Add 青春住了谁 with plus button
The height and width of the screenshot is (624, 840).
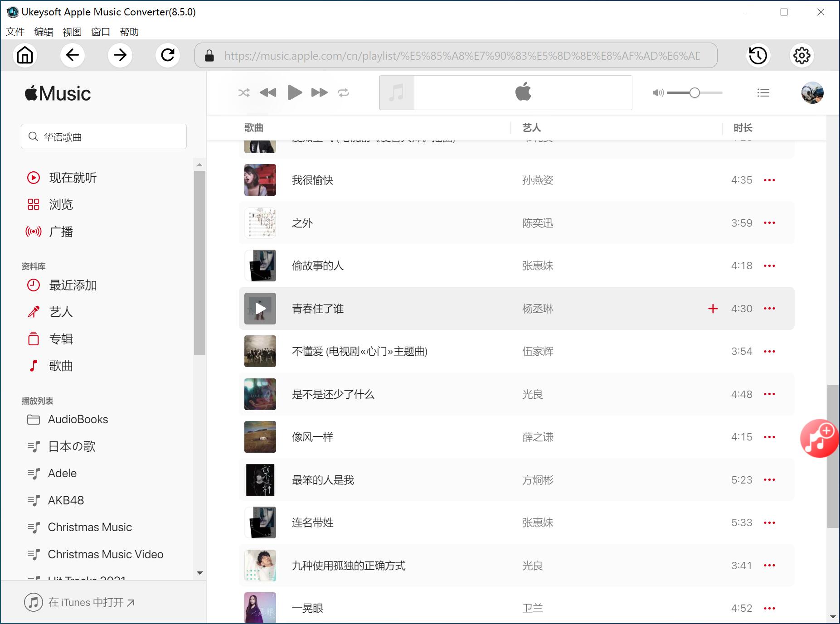click(x=713, y=309)
